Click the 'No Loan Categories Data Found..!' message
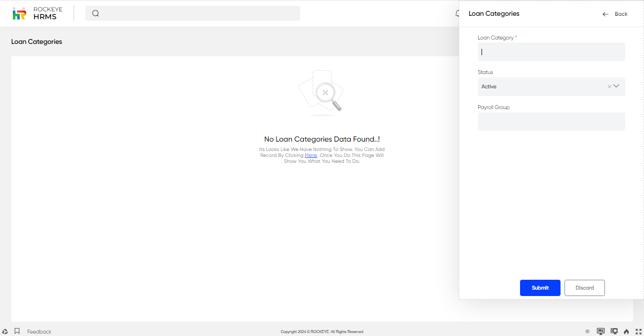The width and height of the screenshot is (644, 336). tap(322, 140)
